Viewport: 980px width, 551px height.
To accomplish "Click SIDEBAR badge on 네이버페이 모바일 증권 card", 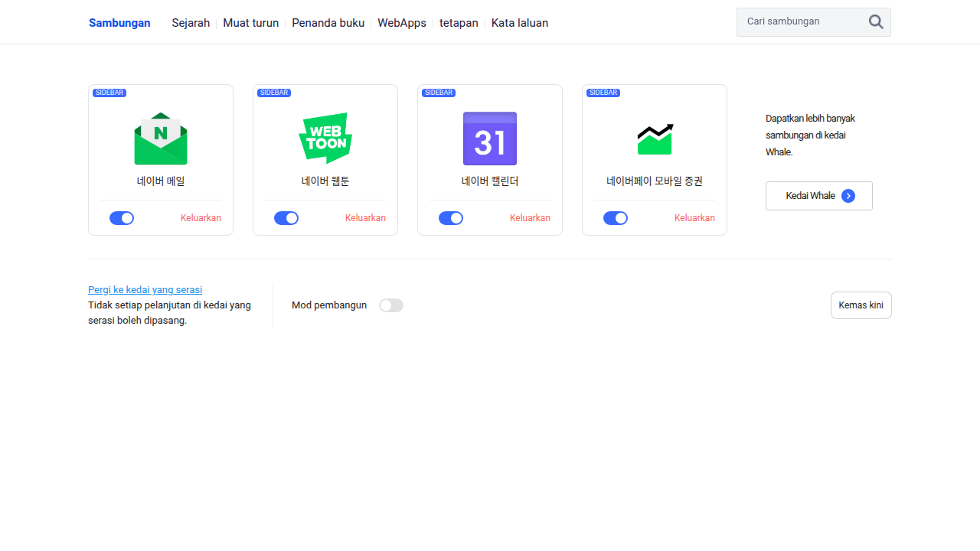I will pos(603,93).
